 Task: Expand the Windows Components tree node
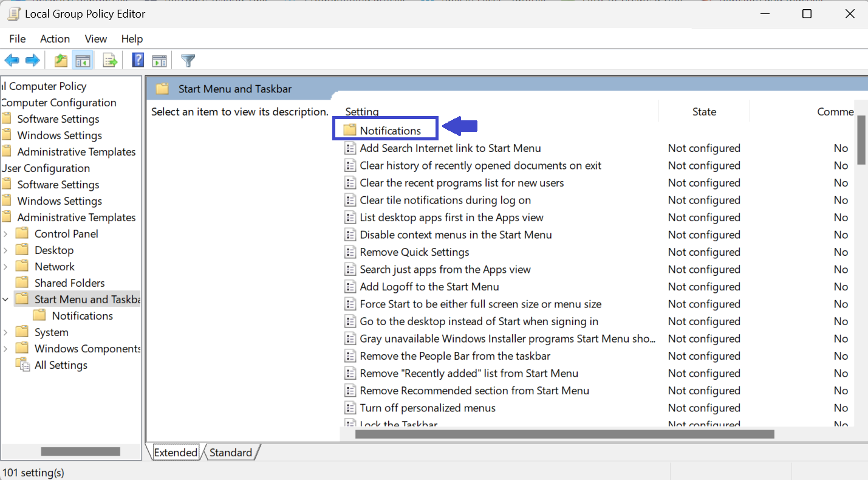click(x=5, y=349)
